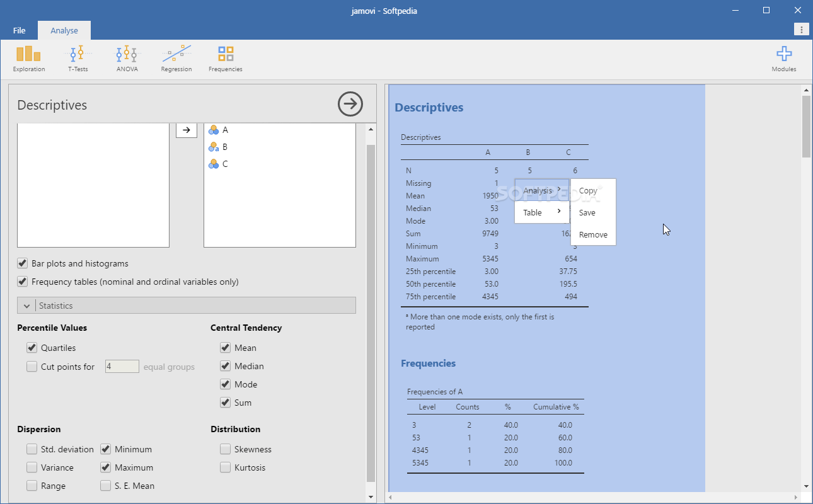Viewport: 813px width, 504px height.
Task: Click the arrow button to move variables
Action: click(x=186, y=130)
